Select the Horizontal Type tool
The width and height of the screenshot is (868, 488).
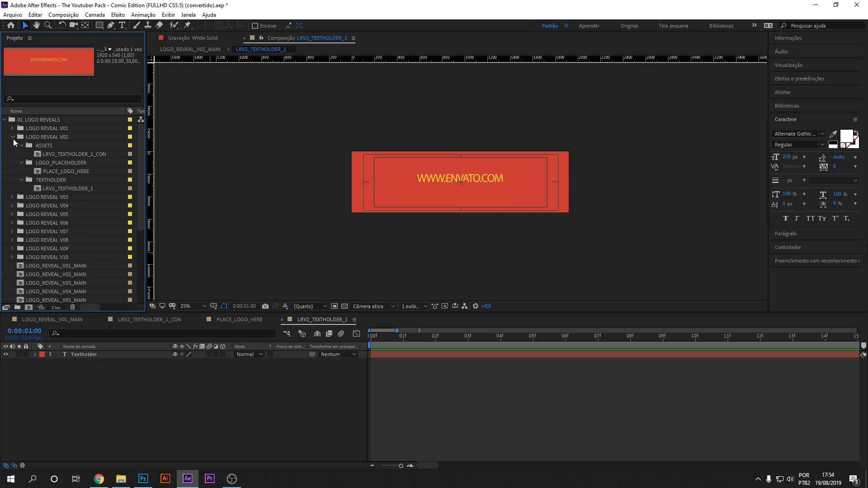click(122, 25)
